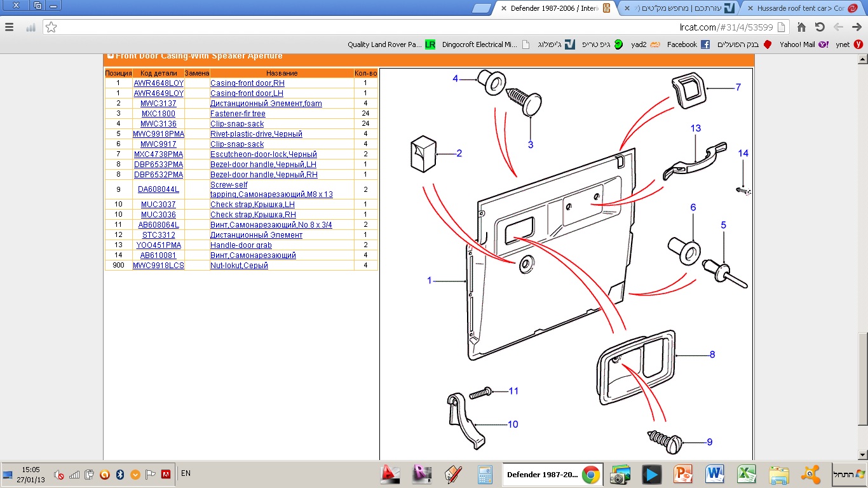Toggle the bookmark star in the address bar

pyautogui.click(x=51, y=27)
